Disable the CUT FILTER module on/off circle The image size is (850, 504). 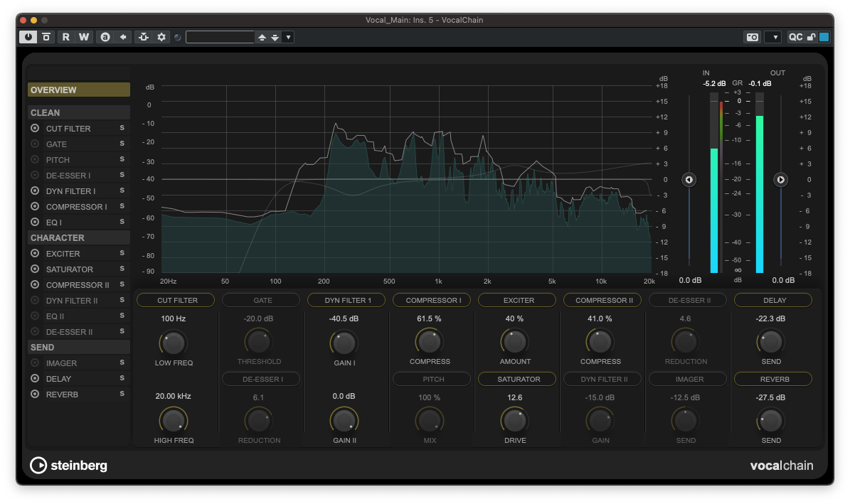click(35, 129)
